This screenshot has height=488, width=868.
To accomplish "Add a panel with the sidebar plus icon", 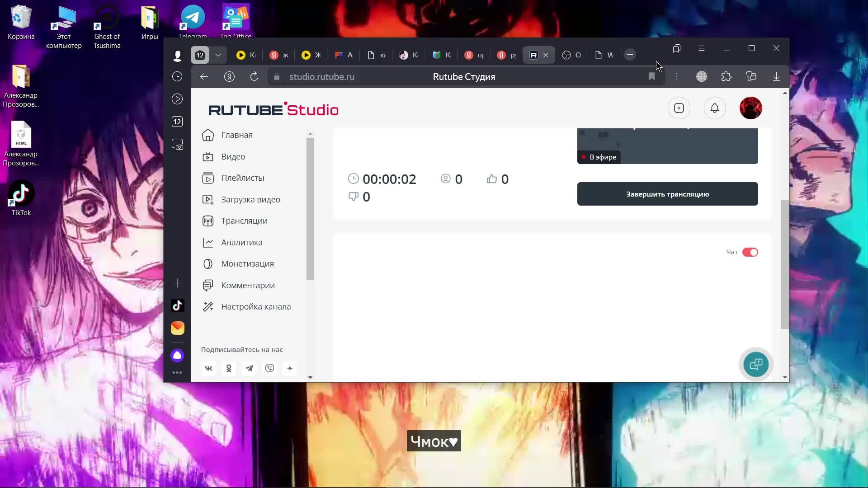I will (x=177, y=283).
